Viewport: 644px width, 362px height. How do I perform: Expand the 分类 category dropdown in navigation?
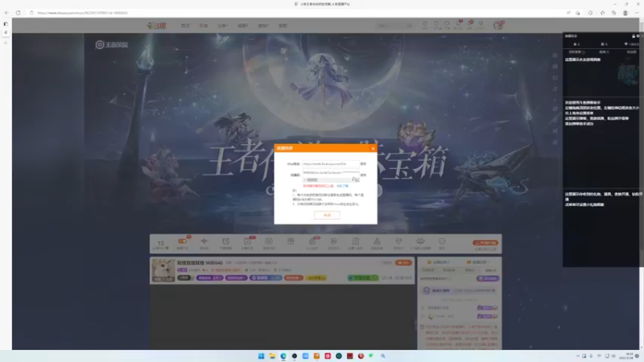tap(222, 26)
